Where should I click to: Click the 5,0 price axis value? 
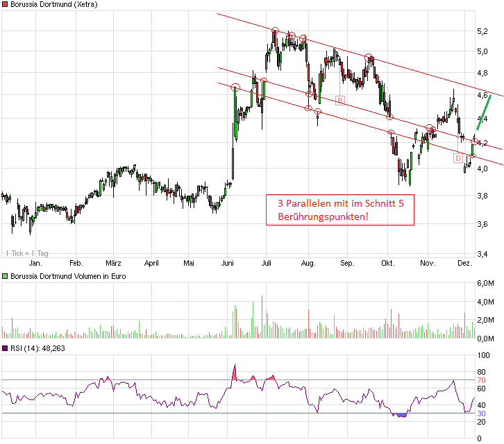[x=482, y=51]
